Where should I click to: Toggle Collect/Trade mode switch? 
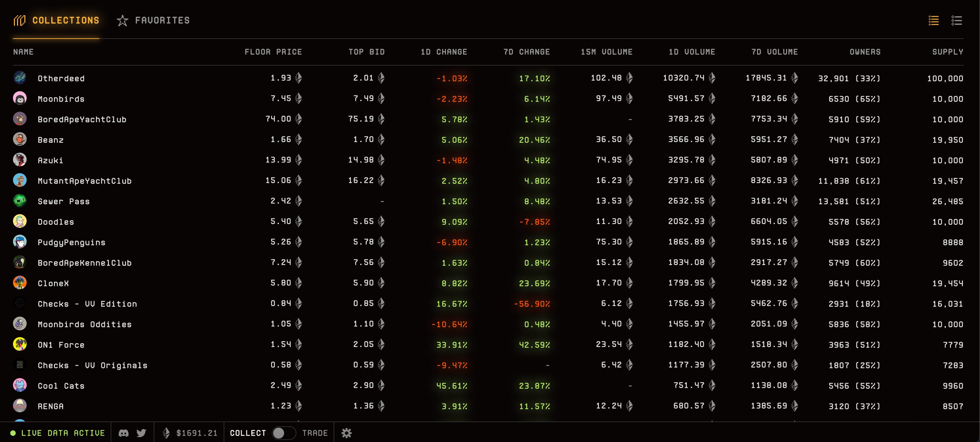(283, 433)
